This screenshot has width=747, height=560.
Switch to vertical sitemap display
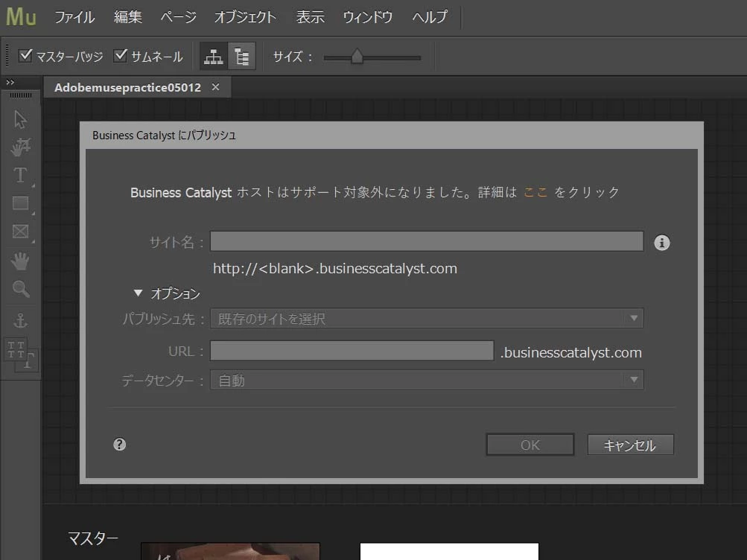coord(241,57)
